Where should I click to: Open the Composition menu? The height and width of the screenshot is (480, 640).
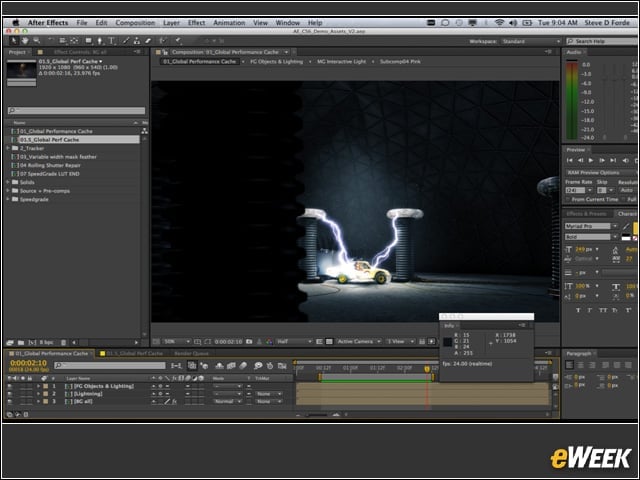[x=135, y=23]
